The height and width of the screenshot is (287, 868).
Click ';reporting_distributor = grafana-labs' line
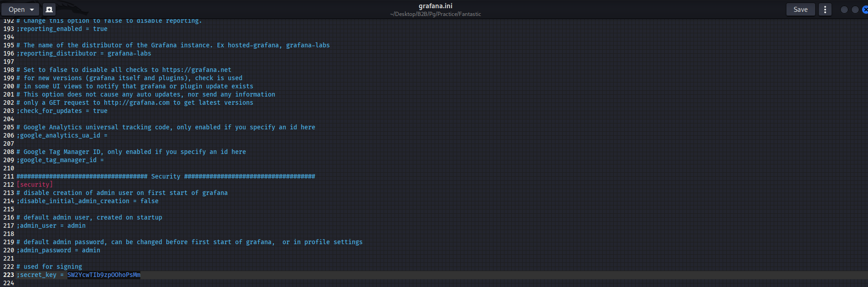[x=84, y=53]
